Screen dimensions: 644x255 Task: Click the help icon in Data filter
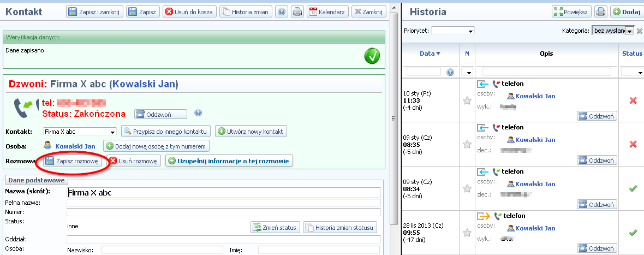pos(450,72)
